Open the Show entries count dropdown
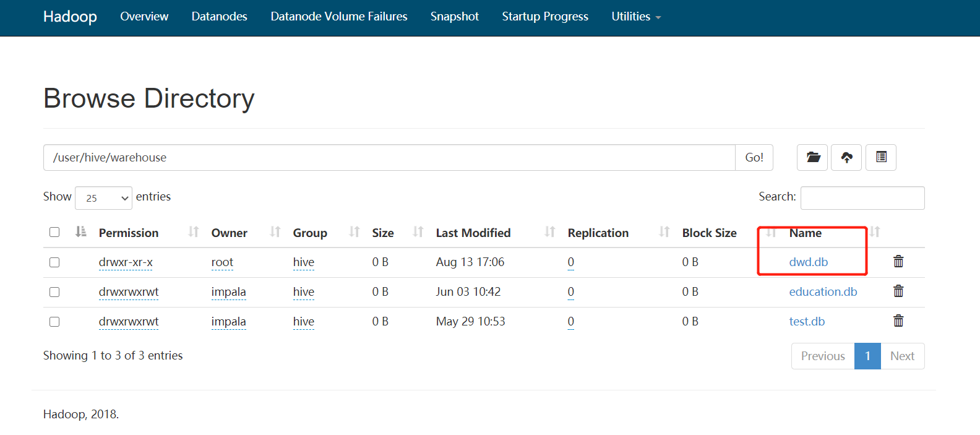This screenshot has width=980, height=435. point(103,198)
